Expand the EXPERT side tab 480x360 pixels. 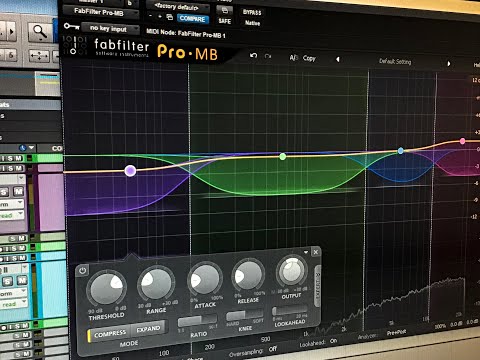click(x=317, y=286)
